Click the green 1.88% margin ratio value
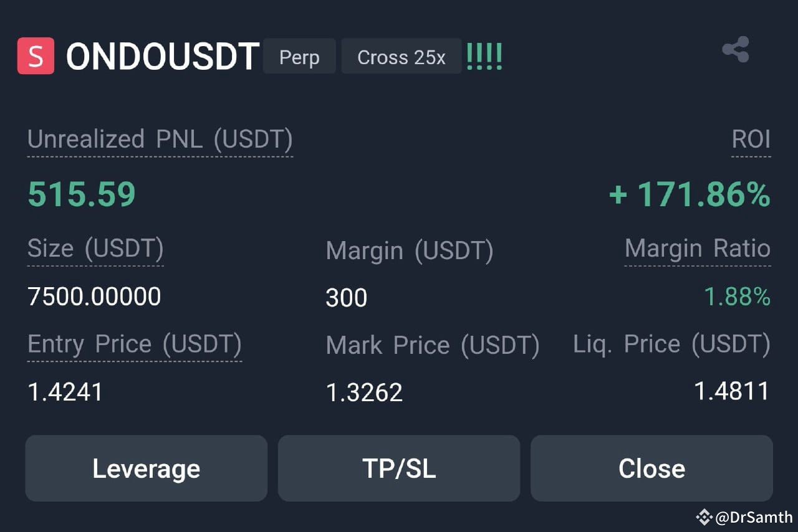The width and height of the screenshot is (798, 532). [x=739, y=297]
